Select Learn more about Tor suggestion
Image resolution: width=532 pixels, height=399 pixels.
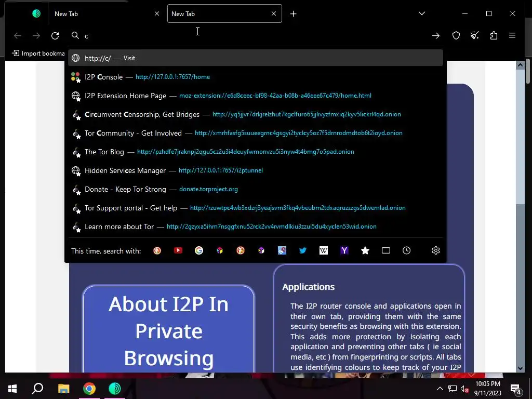click(x=256, y=227)
